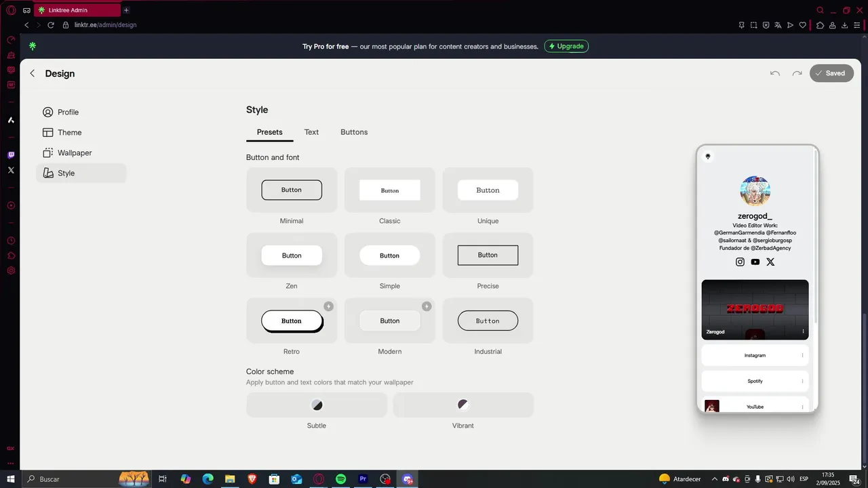868x488 pixels.
Task: Open Opera snapshot tool icon
Action: click(753, 25)
